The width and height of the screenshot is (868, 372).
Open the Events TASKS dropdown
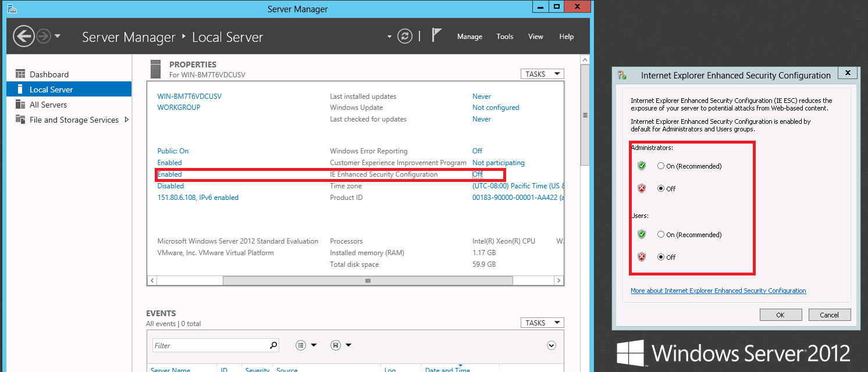542,323
